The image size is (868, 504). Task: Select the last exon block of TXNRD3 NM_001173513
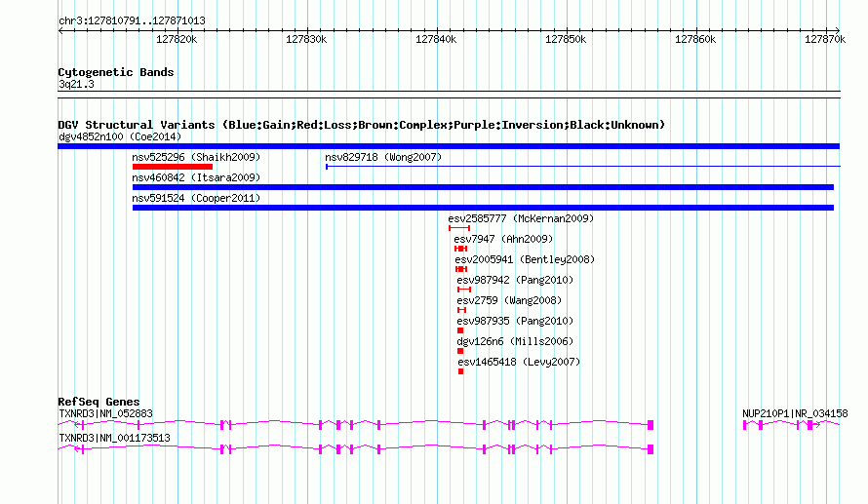(651, 449)
